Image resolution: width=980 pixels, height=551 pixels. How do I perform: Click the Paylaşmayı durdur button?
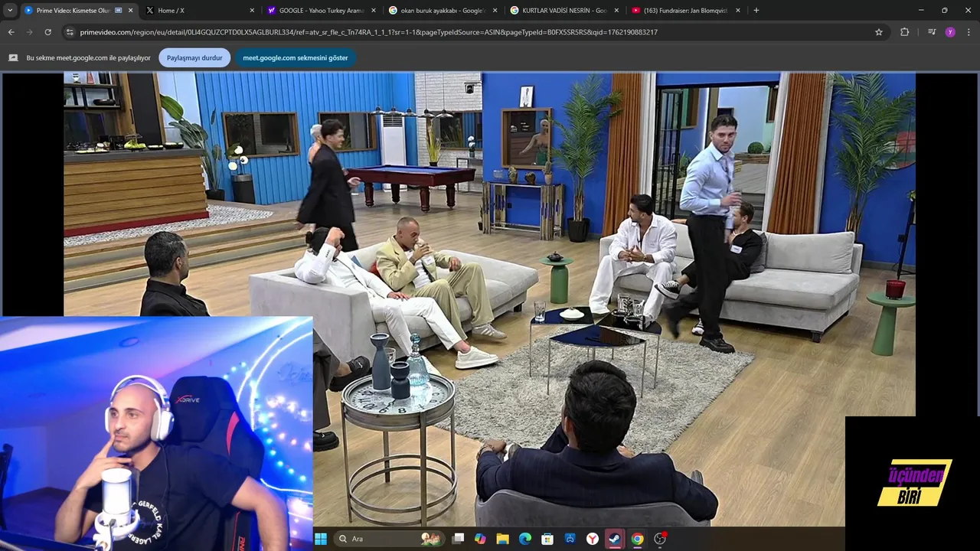tap(194, 57)
